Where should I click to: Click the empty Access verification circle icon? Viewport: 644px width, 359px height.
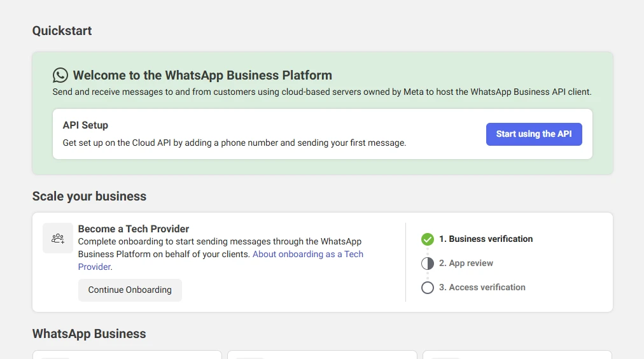(x=428, y=288)
